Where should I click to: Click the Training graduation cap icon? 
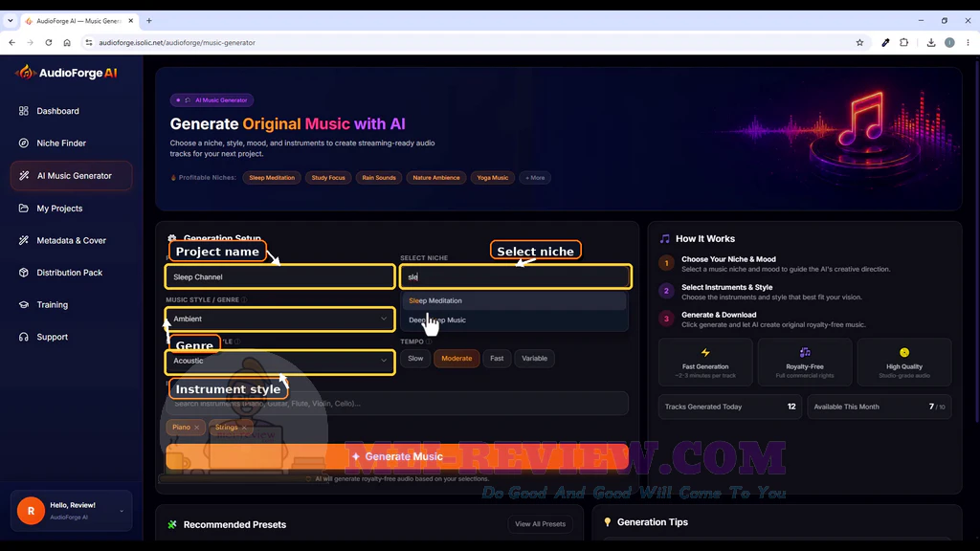pyautogui.click(x=24, y=305)
